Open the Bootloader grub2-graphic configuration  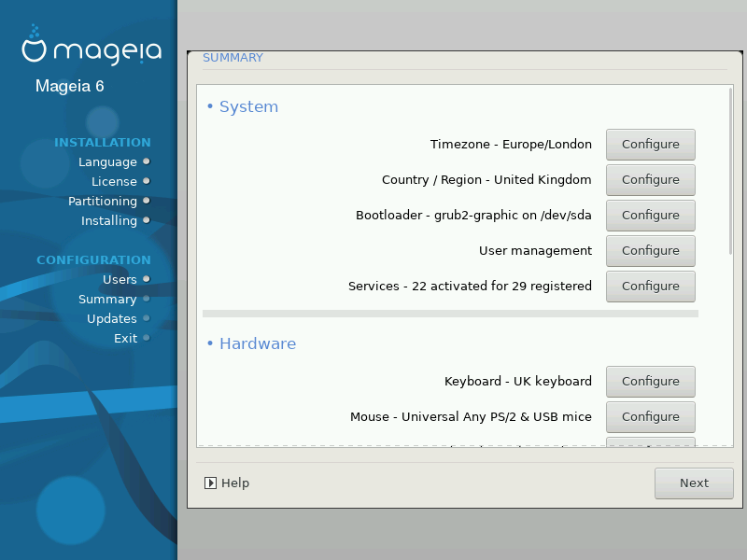pyautogui.click(x=650, y=216)
